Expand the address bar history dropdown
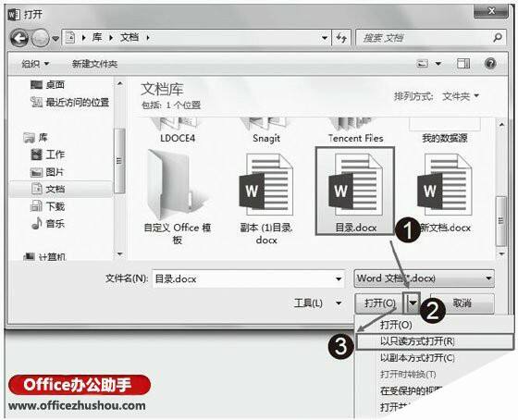The width and height of the screenshot is (518, 420). pyautogui.click(x=325, y=38)
